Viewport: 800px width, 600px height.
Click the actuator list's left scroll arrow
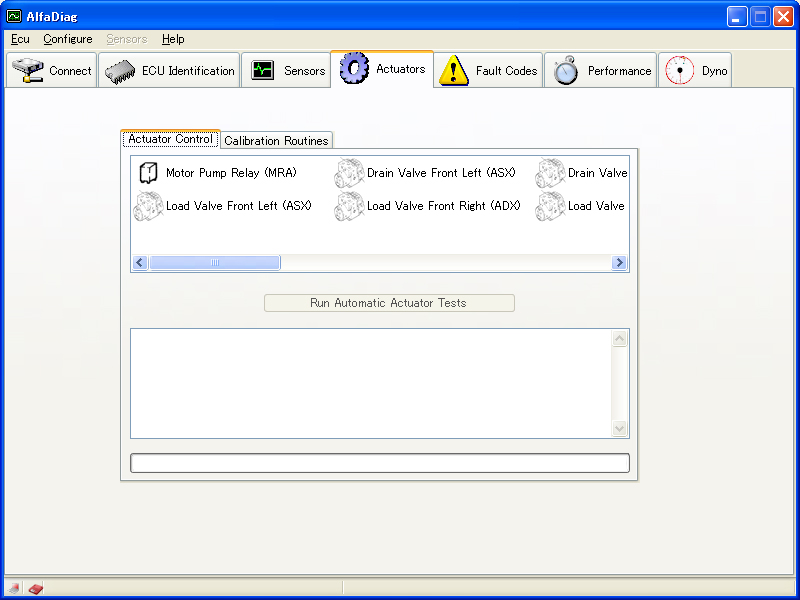pos(140,262)
